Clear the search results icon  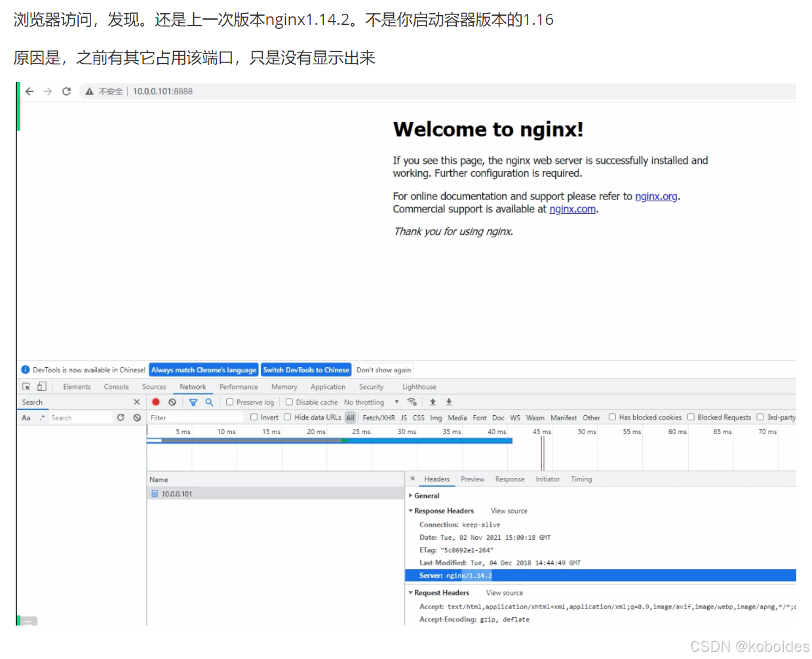[137, 418]
